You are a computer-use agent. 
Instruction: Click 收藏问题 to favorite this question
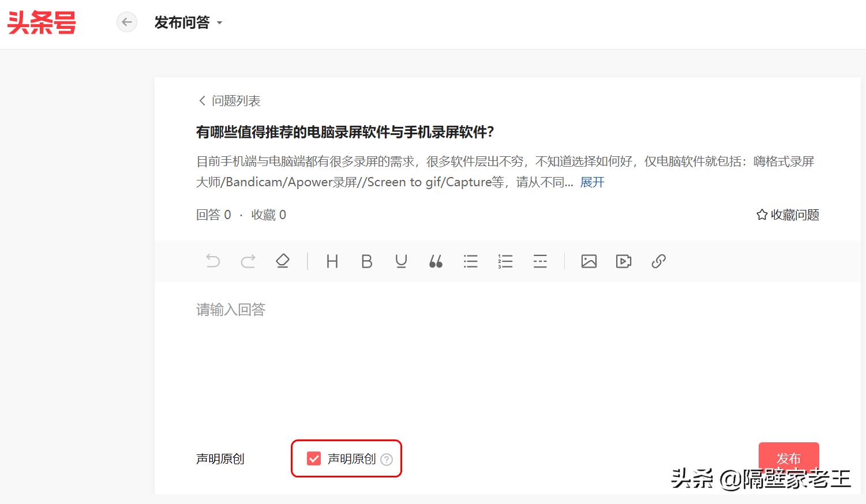point(786,214)
